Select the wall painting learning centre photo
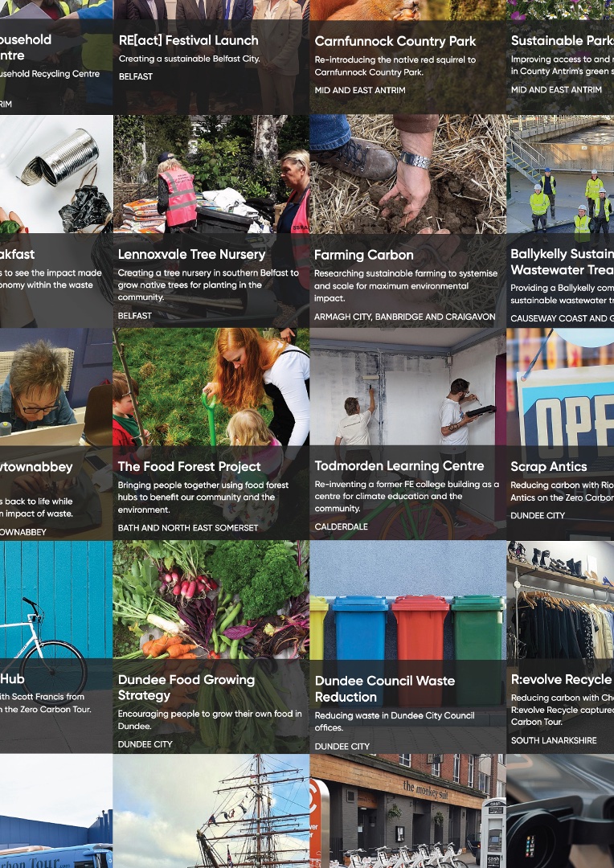The image size is (614, 868). coord(408,387)
